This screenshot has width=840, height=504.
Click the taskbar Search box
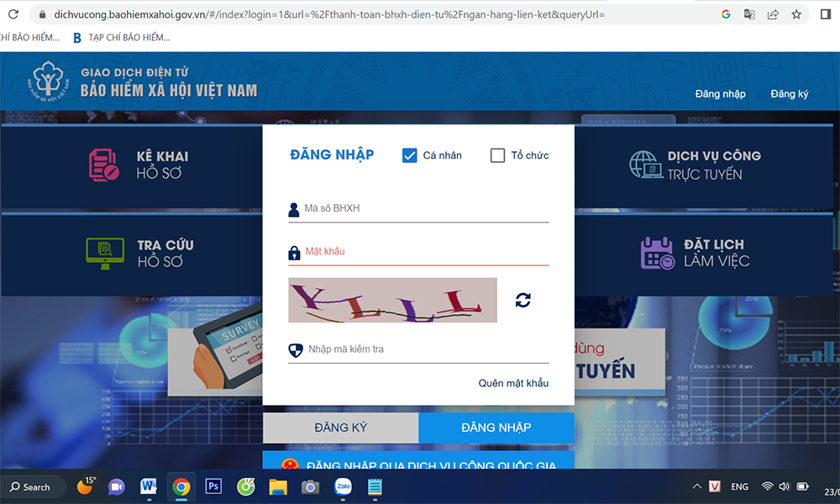point(34,487)
